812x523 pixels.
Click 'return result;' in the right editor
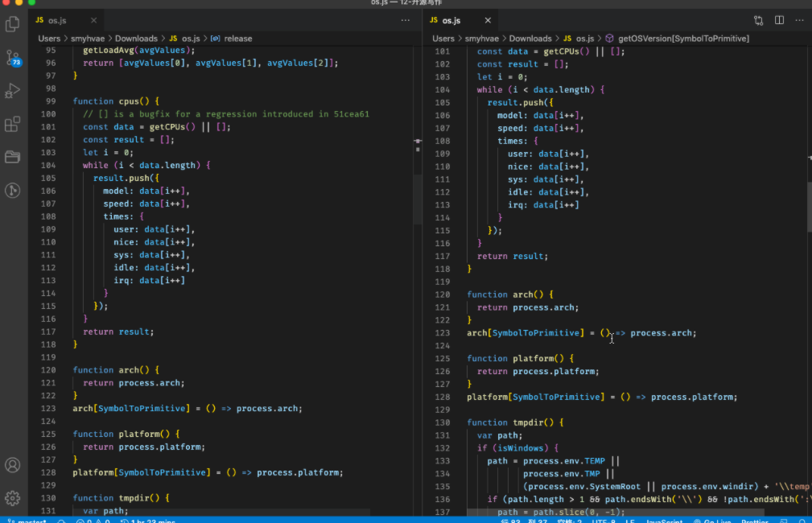(x=512, y=257)
